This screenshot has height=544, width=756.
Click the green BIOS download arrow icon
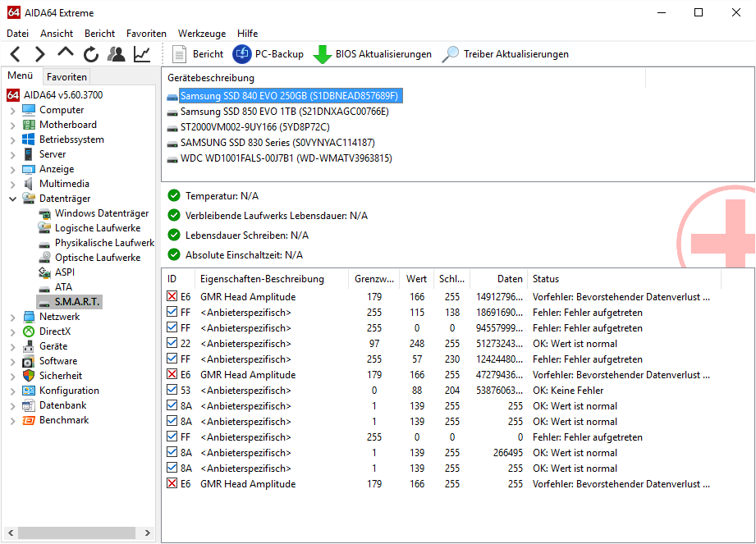[x=322, y=54]
